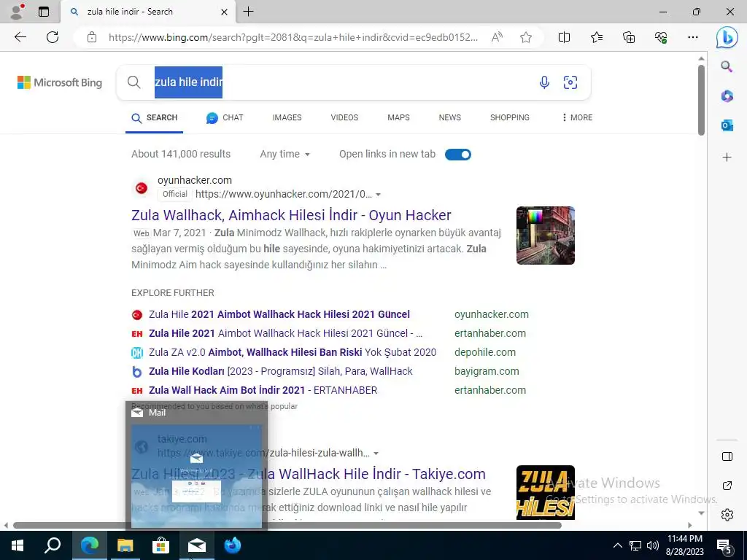This screenshot has width=747, height=560.
Task: Open Zula Hile 2021 Aimbot oyunhacker.com link
Action: click(x=279, y=314)
